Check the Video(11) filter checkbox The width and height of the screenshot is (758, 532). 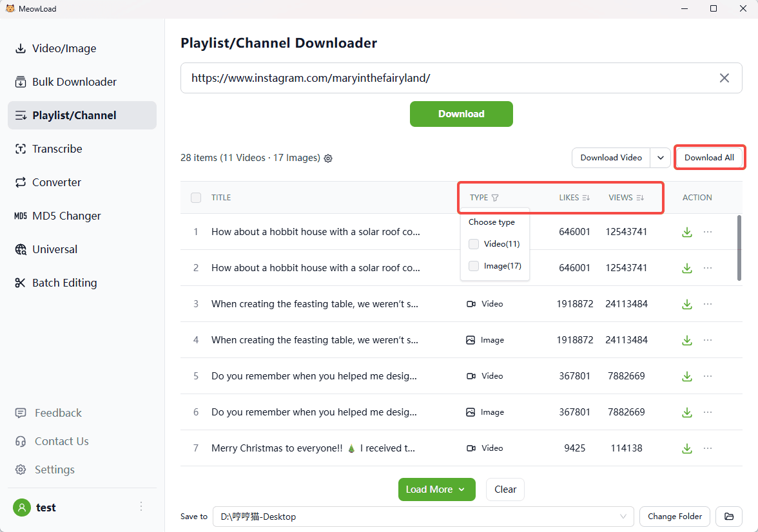pos(474,244)
